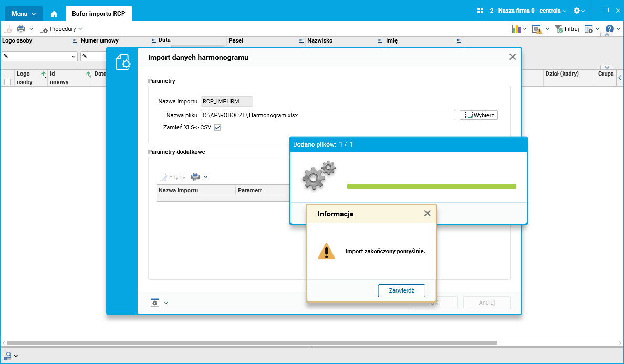Viewport: 624px width, 364px height.
Task: Close the Import danych harmonogramu dialog
Action: click(x=513, y=57)
